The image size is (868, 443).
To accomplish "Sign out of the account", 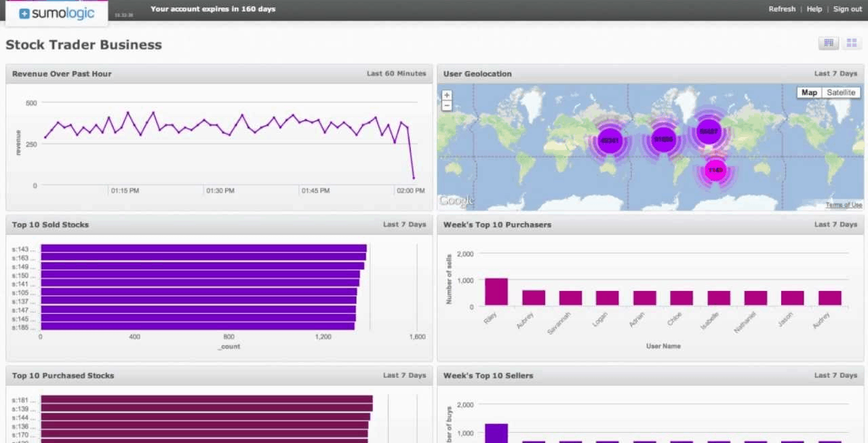I will click(848, 9).
